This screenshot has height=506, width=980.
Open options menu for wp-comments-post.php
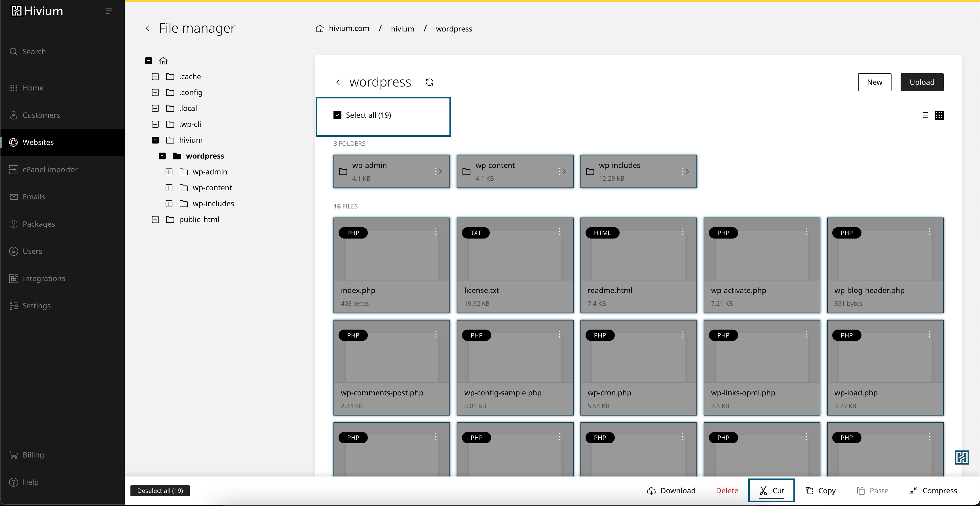[436, 334]
